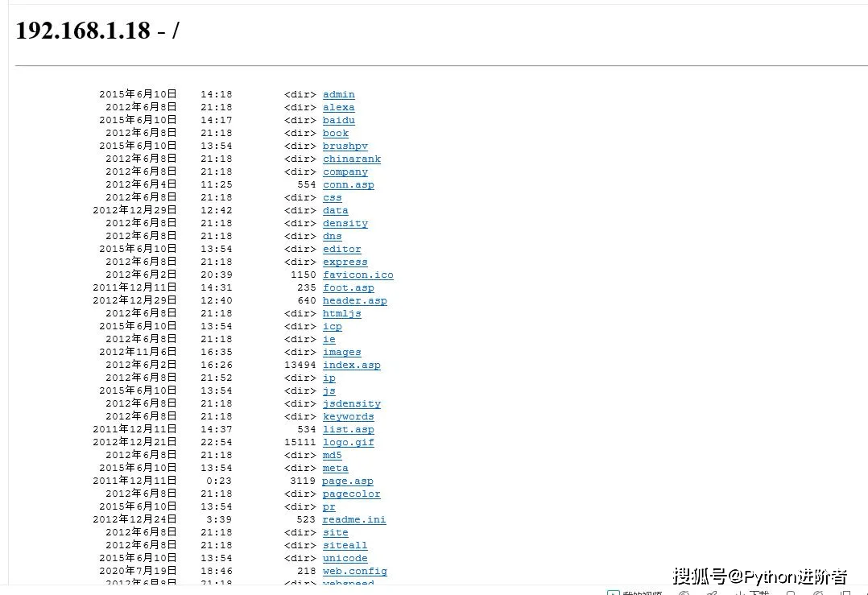The height and width of the screenshot is (595, 868).
Task: Open the logo.gif file link
Action: pos(348,442)
